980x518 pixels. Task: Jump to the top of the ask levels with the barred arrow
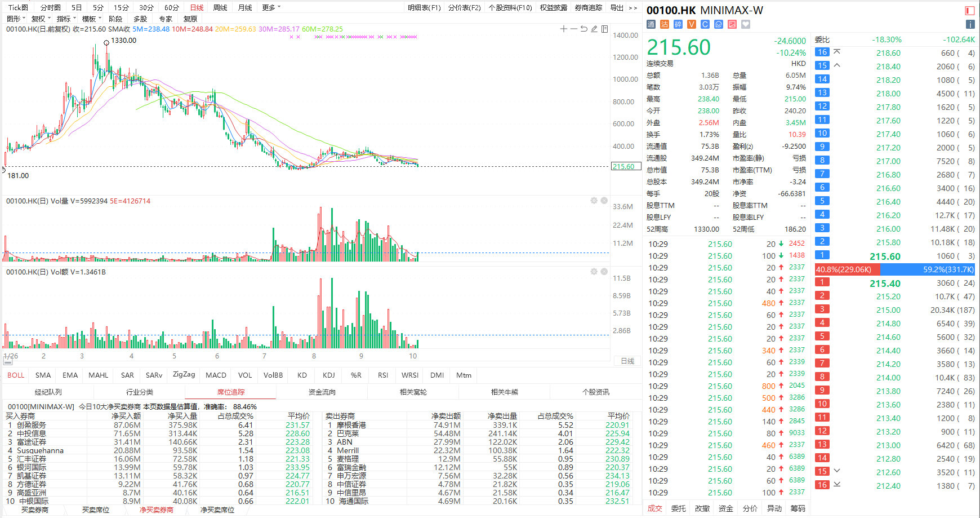point(837,52)
